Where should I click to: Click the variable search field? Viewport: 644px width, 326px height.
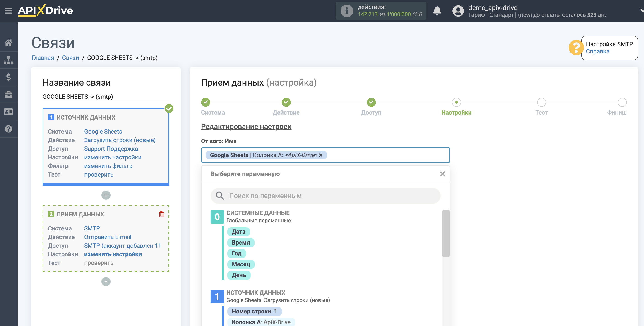[x=325, y=196]
